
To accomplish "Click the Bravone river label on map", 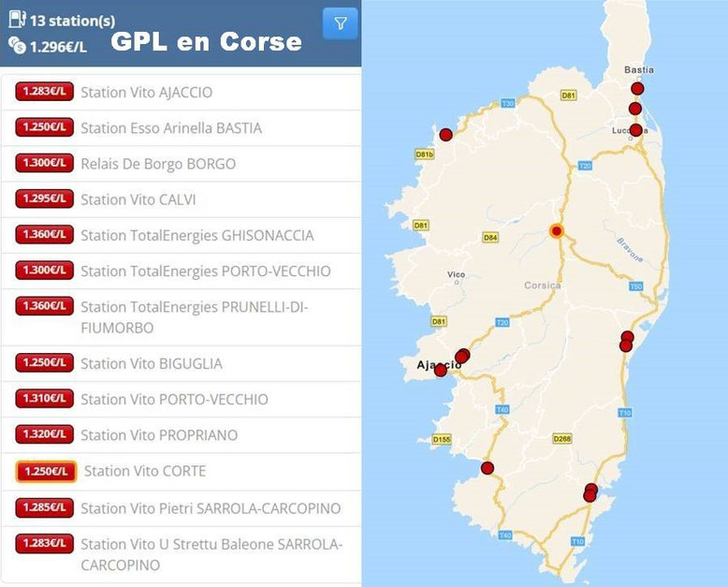I will pyautogui.click(x=630, y=250).
